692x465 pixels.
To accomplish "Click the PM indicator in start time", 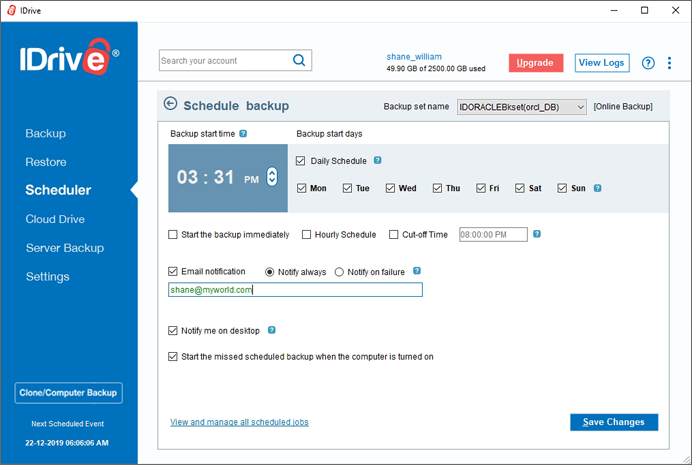I will pos(252,180).
